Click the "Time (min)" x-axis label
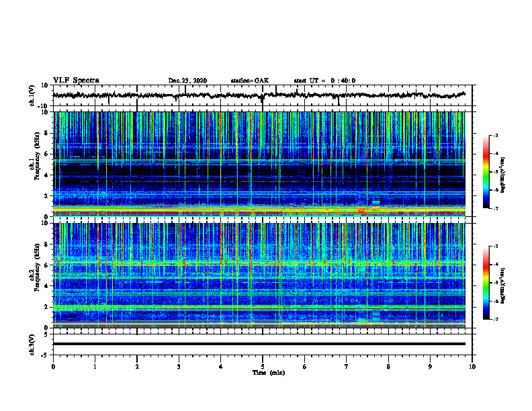Screen dimensions: 532x411 pos(269,373)
